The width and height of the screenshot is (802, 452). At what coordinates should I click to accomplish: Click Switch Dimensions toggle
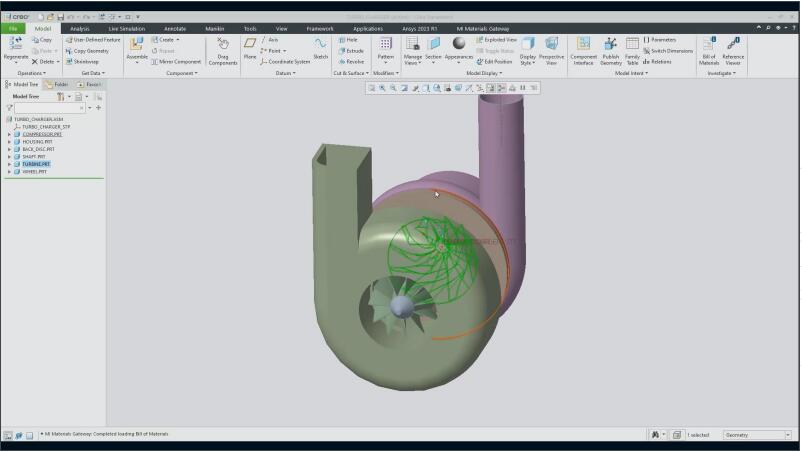click(x=667, y=50)
